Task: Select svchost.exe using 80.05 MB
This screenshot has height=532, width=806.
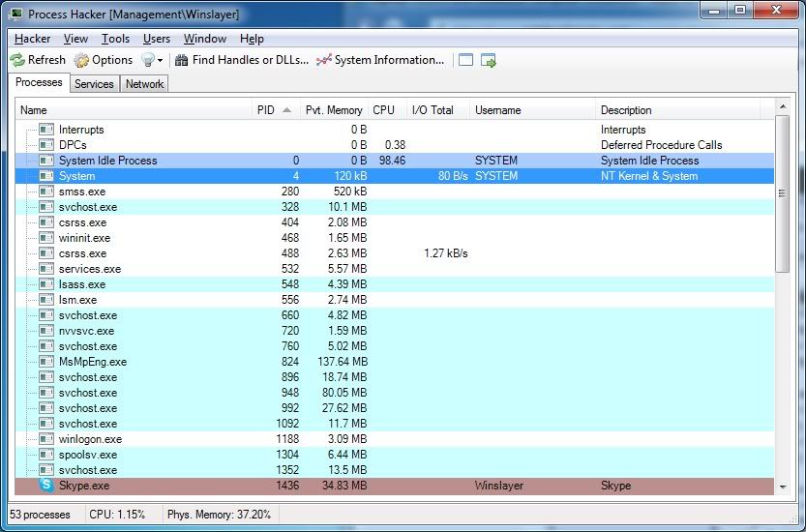Action: [394, 393]
